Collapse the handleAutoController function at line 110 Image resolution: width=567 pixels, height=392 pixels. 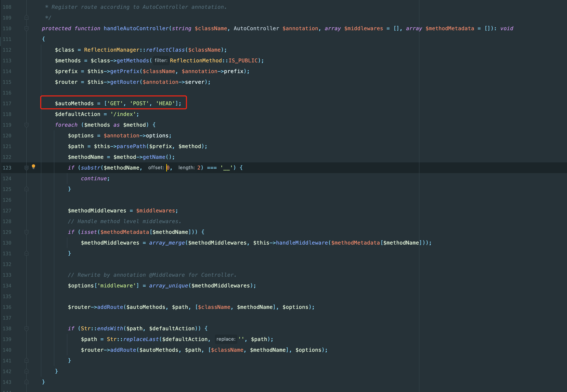coord(26,28)
